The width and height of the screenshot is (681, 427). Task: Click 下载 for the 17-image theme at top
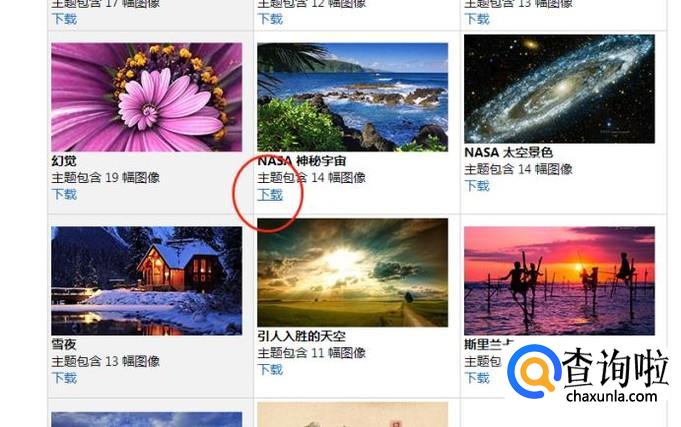click(x=64, y=19)
